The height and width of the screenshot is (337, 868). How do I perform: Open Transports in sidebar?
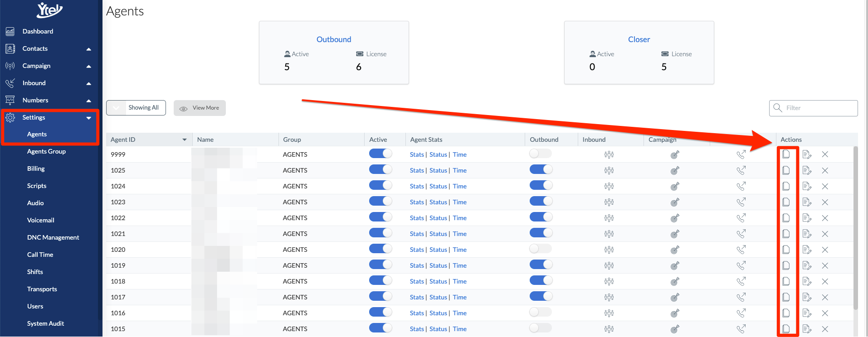click(42, 289)
